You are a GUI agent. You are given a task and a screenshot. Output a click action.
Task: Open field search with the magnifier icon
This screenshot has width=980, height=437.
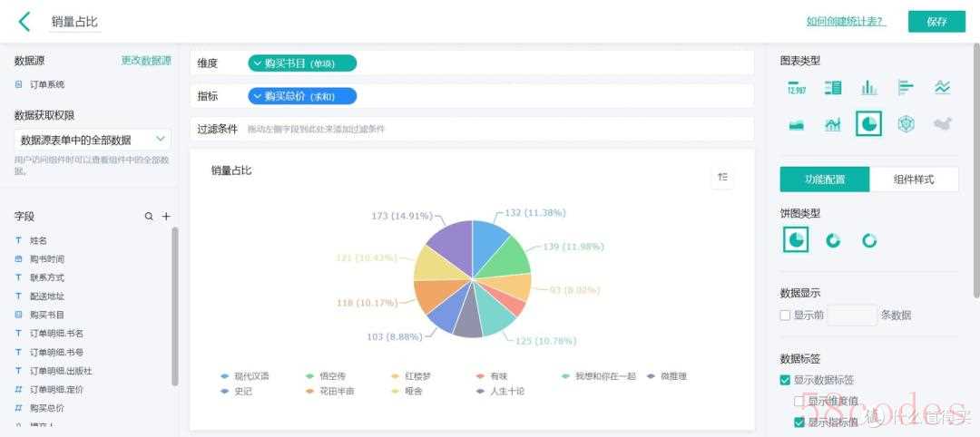[x=149, y=216]
